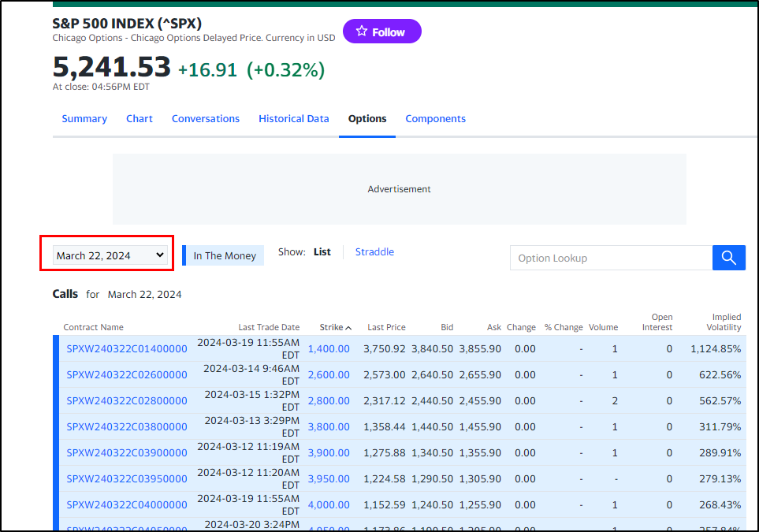Click the 2,317.12 last price cell
759x532 pixels.
[x=385, y=401]
